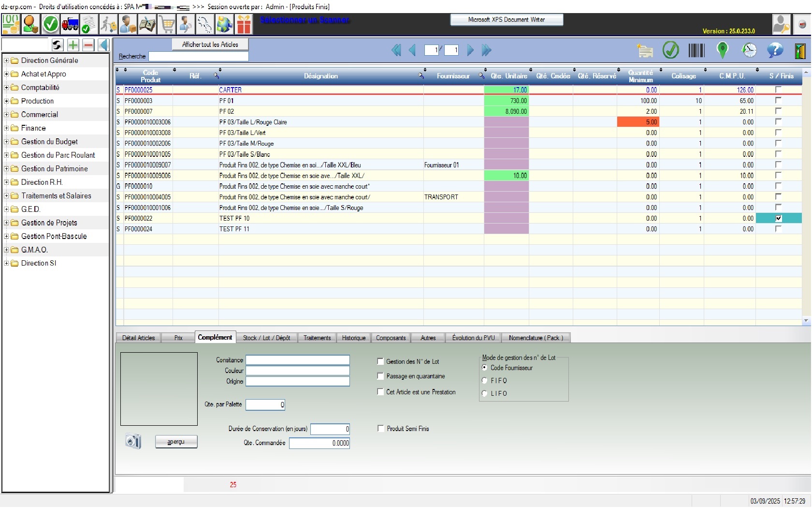The image size is (812, 508).
Task: Enable the Gestion des N° de Lot checkbox
Action: pyautogui.click(x=380, y=361)
